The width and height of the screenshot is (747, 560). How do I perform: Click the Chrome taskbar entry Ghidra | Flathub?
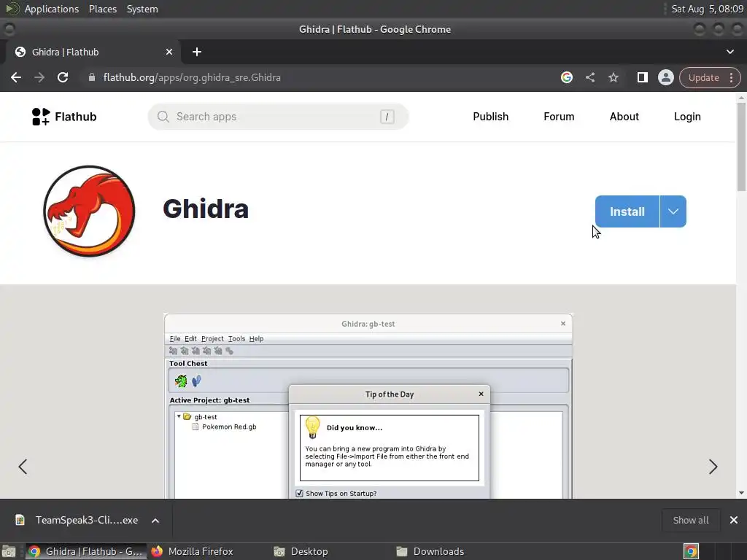pos(86,551)
